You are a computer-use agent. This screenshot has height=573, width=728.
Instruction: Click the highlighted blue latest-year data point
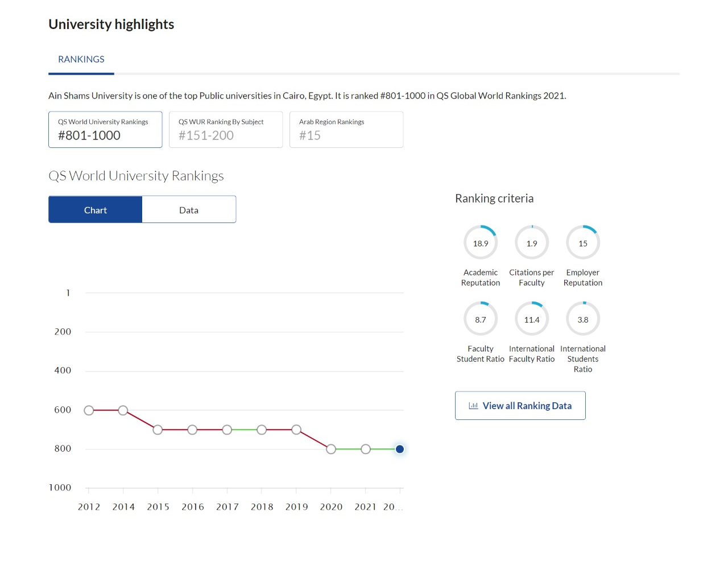(400, 449)
